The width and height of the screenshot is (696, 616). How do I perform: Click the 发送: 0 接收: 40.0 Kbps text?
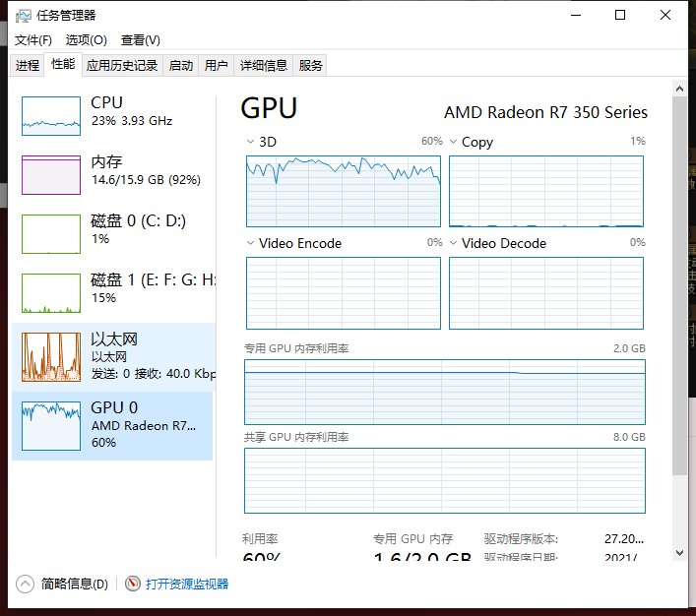[154, 374]
